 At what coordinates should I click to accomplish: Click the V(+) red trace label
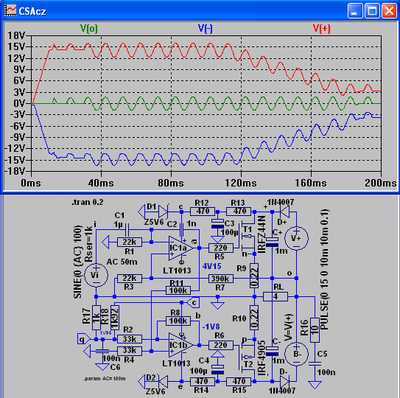(322, 29)
